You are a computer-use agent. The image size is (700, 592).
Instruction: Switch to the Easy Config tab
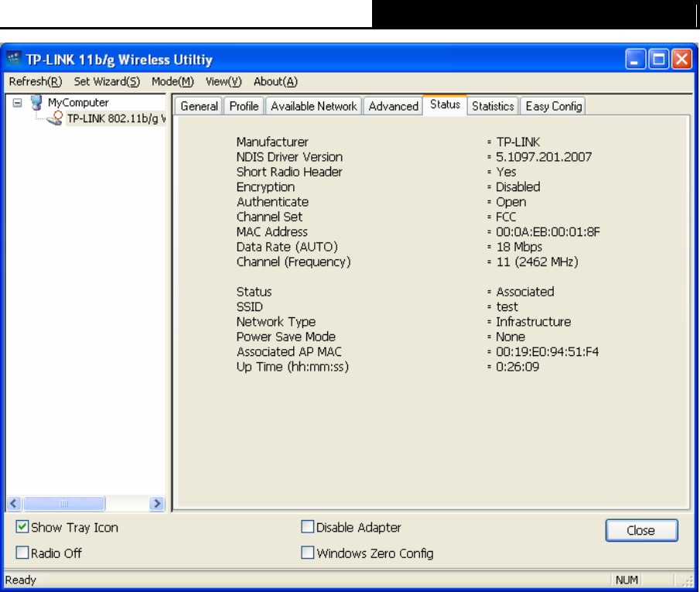tap(554, 106)
